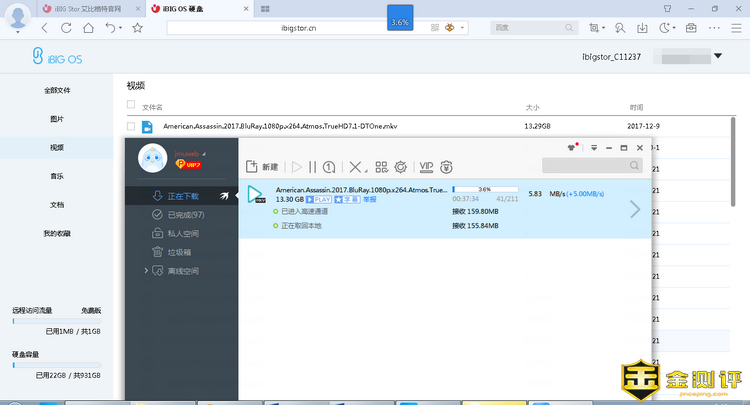Click the delete X icon in download toolbar

coord(354,167)
